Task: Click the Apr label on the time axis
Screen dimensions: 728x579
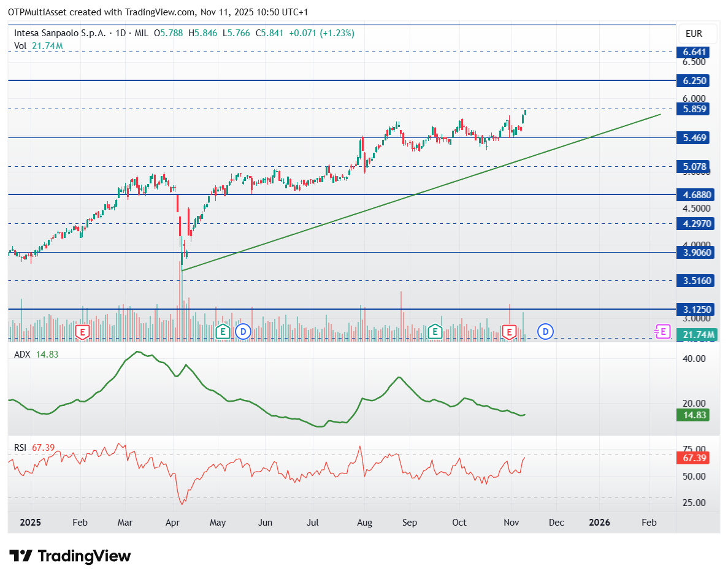Action: pos(173,523)
